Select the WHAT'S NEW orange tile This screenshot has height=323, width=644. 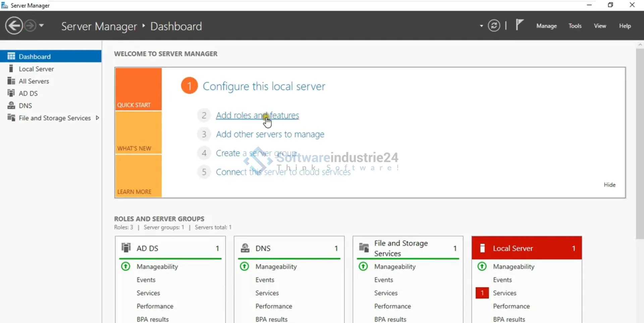[139, 133]
